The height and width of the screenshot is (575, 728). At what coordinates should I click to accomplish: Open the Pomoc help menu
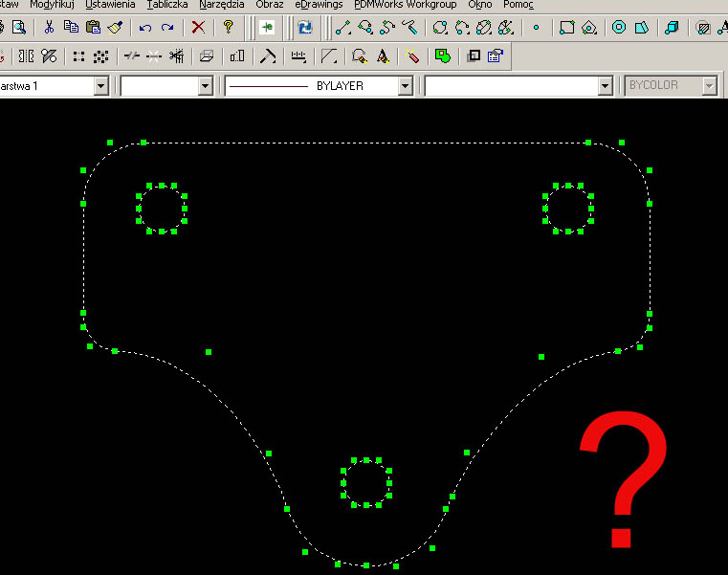[518, 5]
